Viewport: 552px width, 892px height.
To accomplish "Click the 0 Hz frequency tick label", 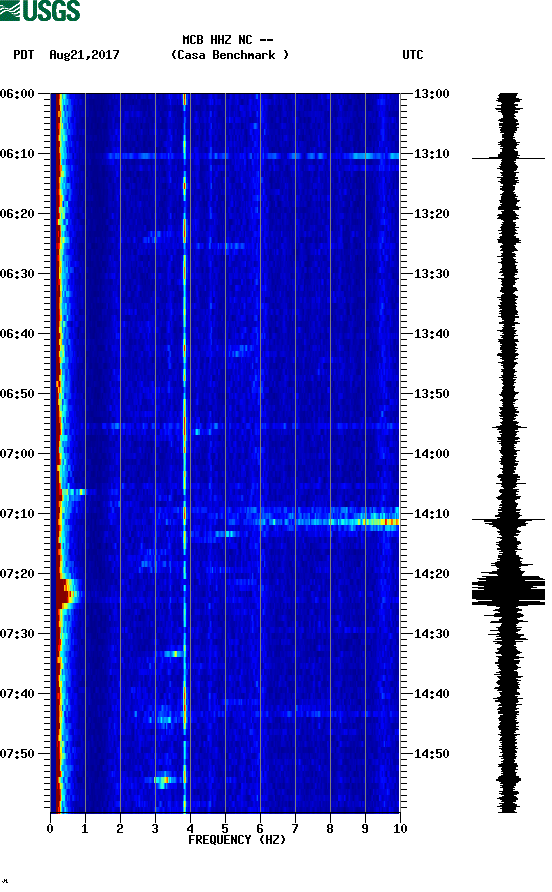I will [50, 829].
